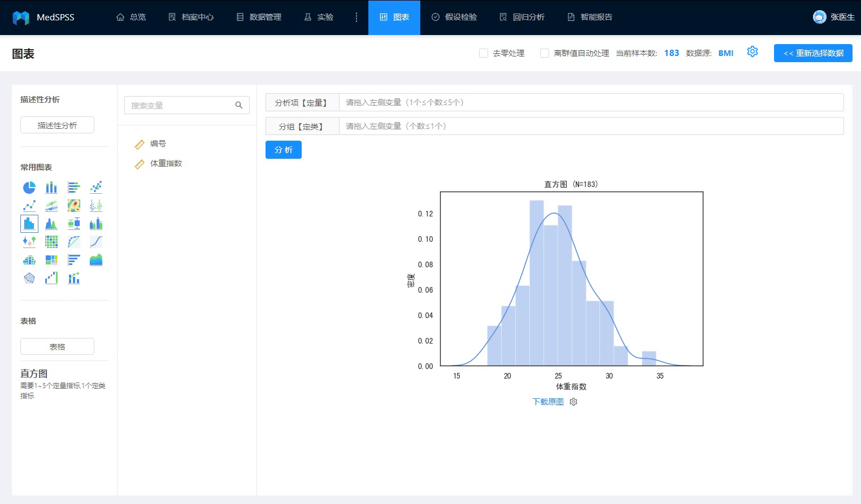Enable the 去零处理 checkbox
The height and width of the screenshot is (504, 861).
[x=484, y=53]
